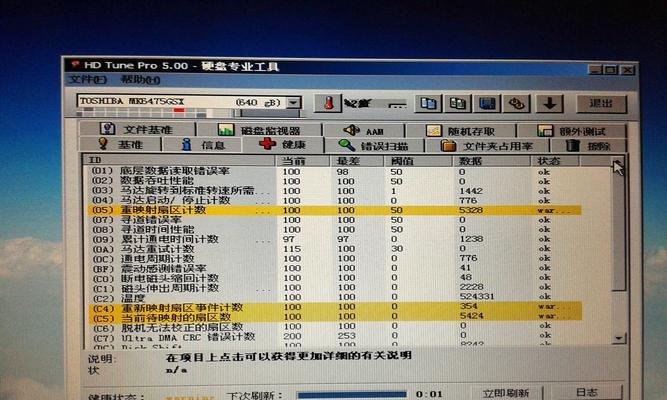The width and height of the screenshot is (667, 400).
Task: Click the 状态 column header
Action: [555, 161]
